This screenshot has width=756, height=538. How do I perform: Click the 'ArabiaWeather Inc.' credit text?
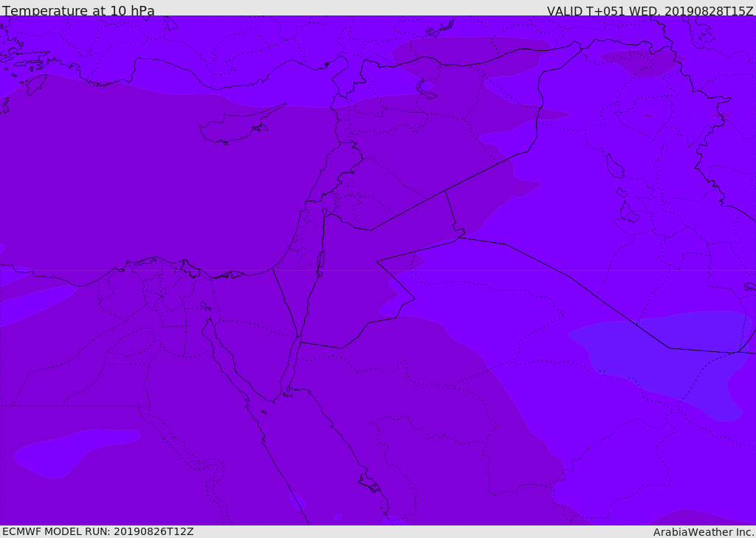coord(703,532)
